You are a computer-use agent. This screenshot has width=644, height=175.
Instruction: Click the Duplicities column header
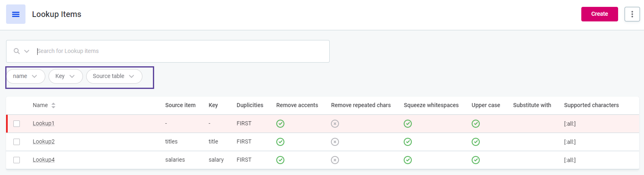click(x=250, y=105)
